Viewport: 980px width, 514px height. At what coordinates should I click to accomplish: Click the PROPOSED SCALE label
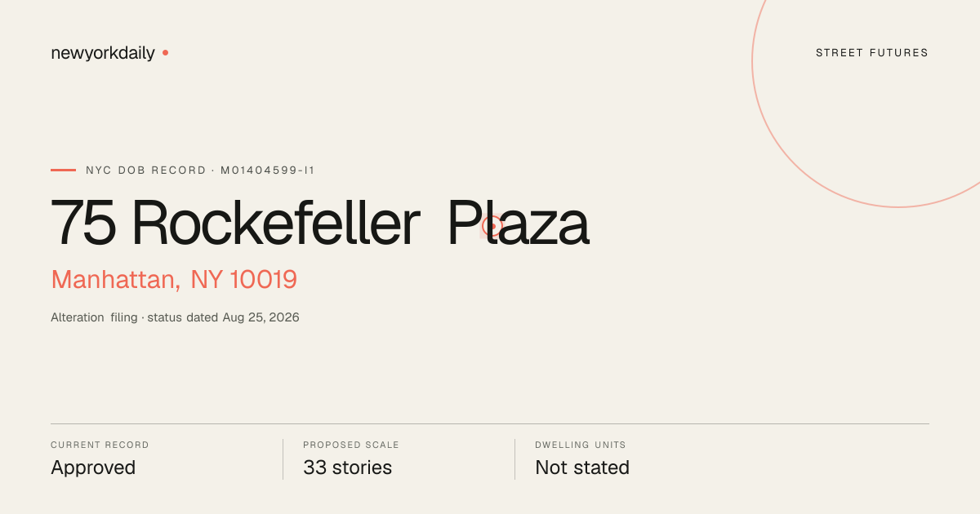pyautogui.click(x=351, y=445)
